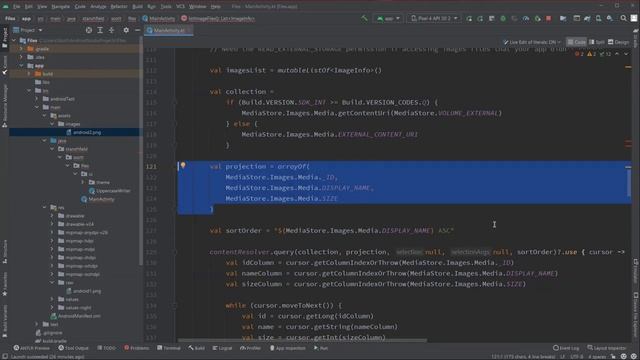Open the Layout Inspector panel
The image size is (640, 360).
[x=607, y=348]
